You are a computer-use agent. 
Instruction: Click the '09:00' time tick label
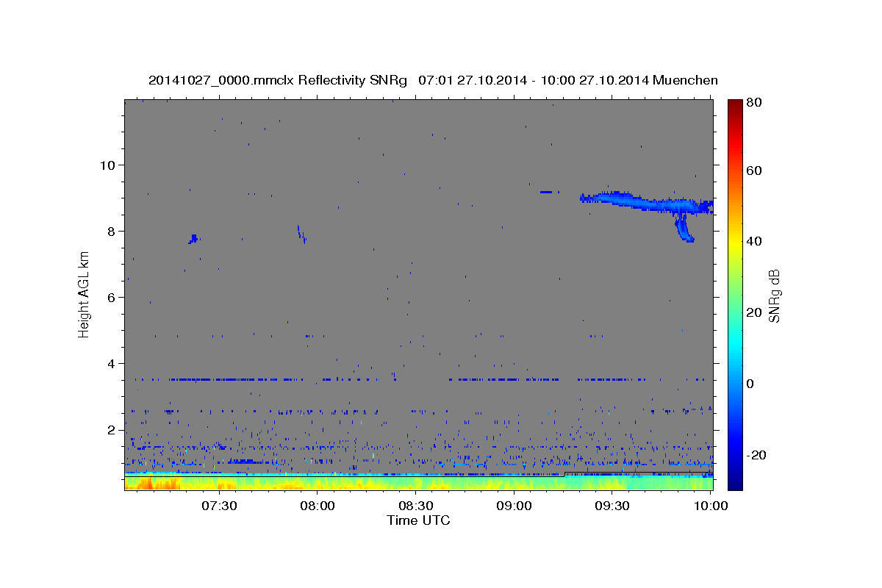[514, 506]
